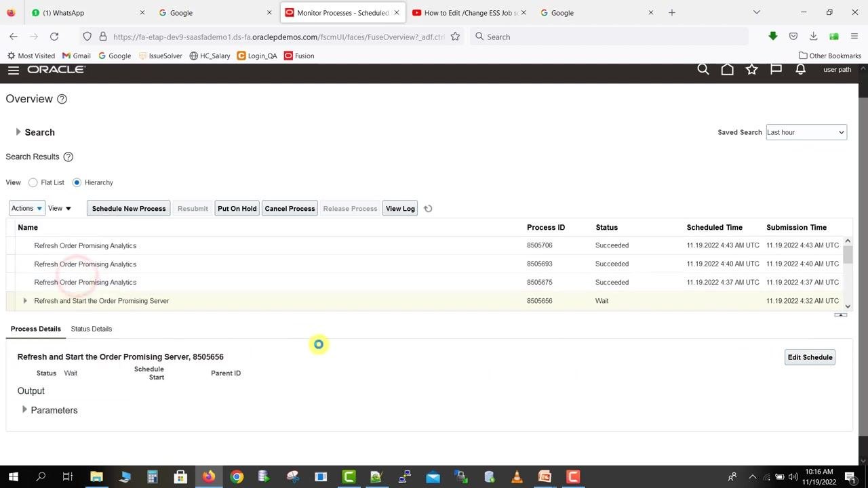Viewport: 868px width, 488px height.
Task: Click the browser address bar
Action: point(278,37)
